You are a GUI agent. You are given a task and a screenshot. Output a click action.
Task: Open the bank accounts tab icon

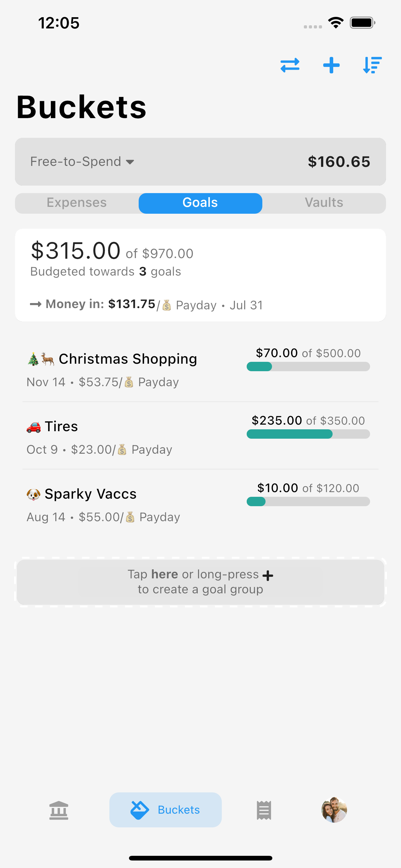coord(59,810)
